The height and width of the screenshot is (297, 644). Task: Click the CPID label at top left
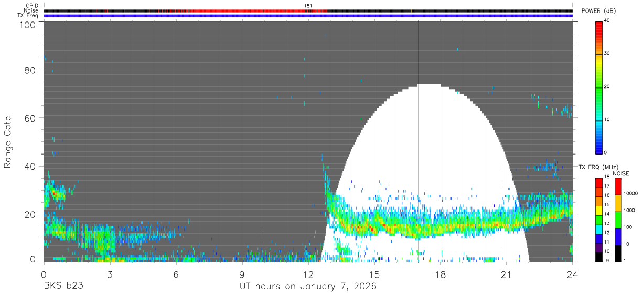pyautogui.click(x=31, y=6)
